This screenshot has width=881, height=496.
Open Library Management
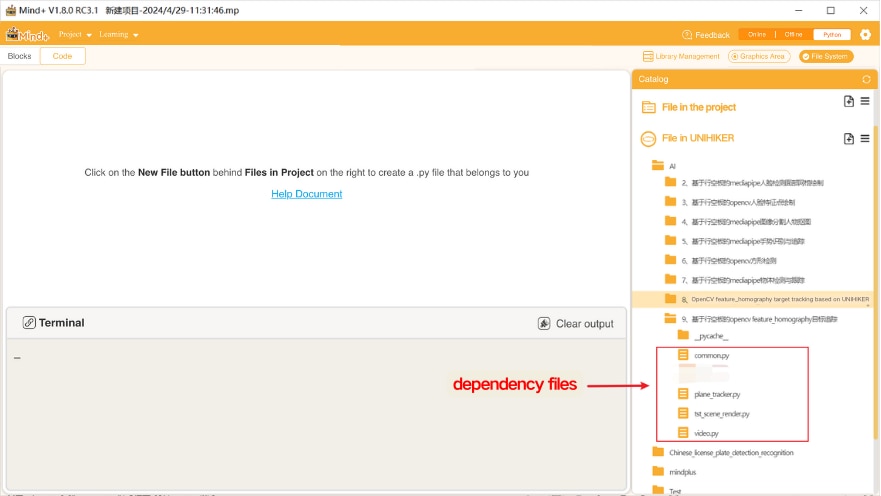click(x=681, y=57)
